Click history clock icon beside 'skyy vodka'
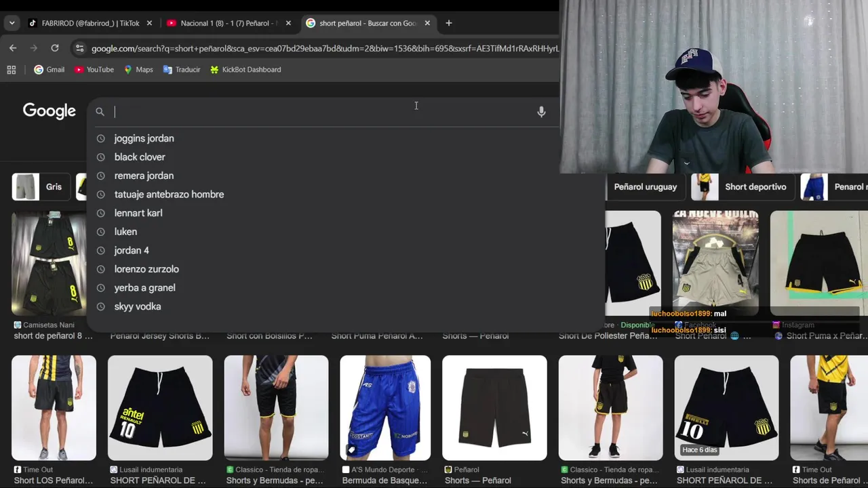868x488 pixels. 100,306
